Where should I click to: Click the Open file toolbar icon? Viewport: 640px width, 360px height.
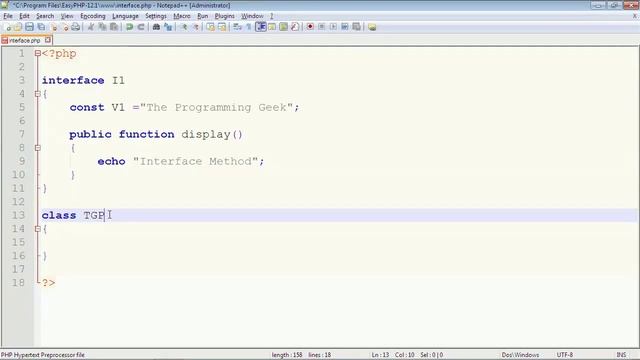tap(18, 27)
